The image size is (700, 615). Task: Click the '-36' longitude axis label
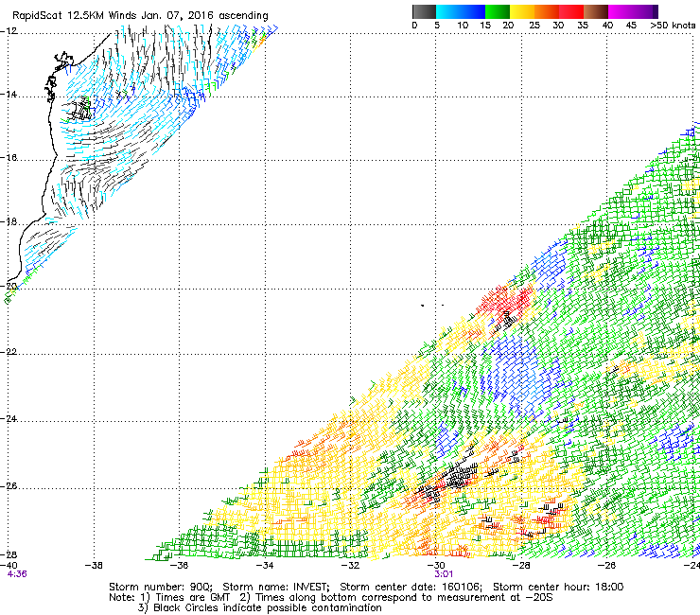(x=180, y=566)
